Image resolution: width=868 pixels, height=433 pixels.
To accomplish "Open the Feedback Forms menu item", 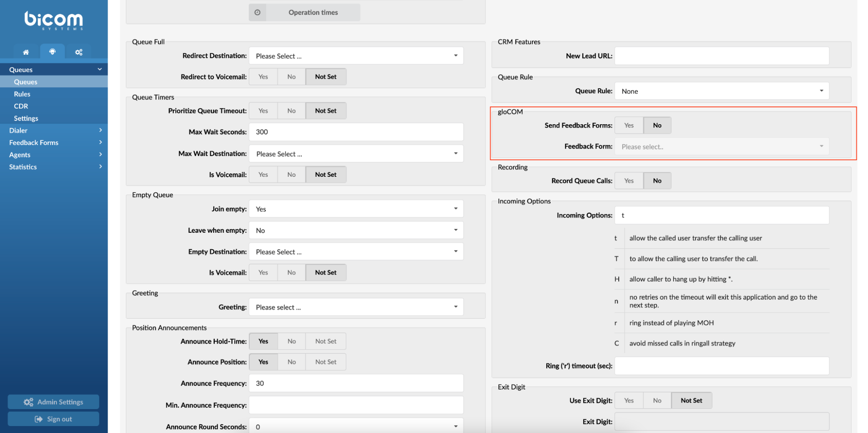I will tap(34, 142).
